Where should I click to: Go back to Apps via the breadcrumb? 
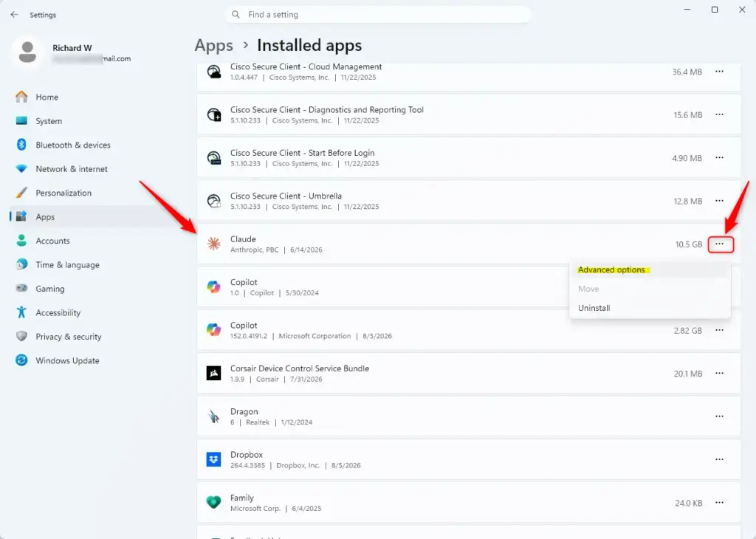213,45
